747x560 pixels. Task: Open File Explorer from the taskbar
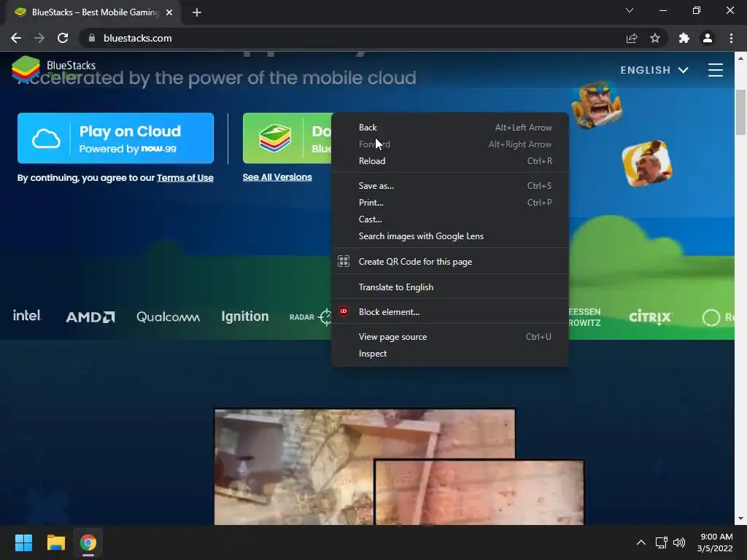55,542
